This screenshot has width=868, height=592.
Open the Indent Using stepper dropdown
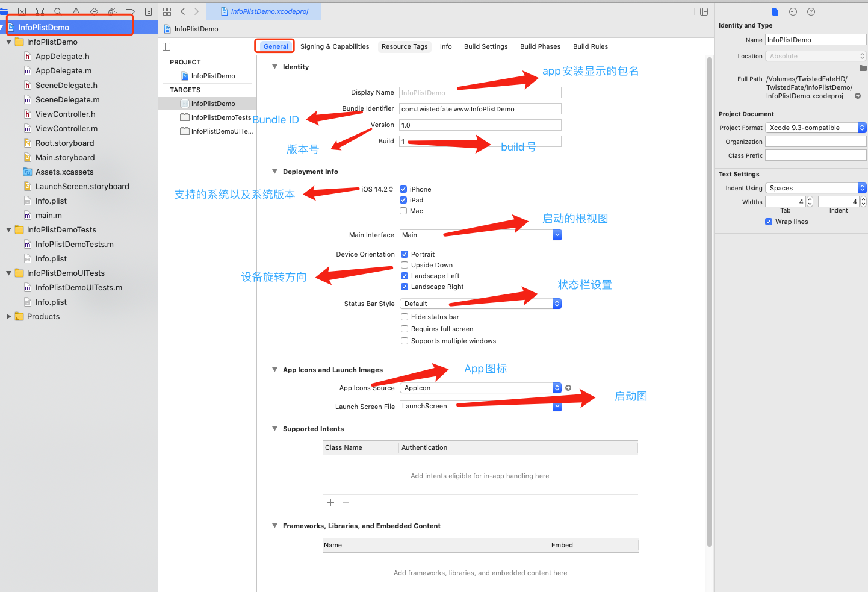[x=861, y=188]
